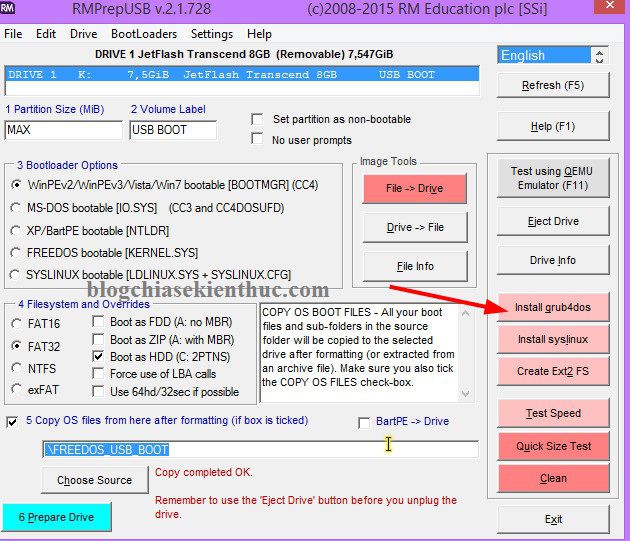The width and height of the screenshot is (630, 541).
Task: Click the Drive Info button
Action: click(x=553, y=260)
